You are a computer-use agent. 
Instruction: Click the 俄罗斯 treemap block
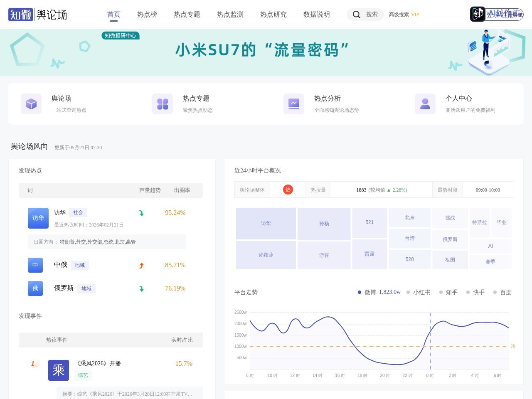450,239
